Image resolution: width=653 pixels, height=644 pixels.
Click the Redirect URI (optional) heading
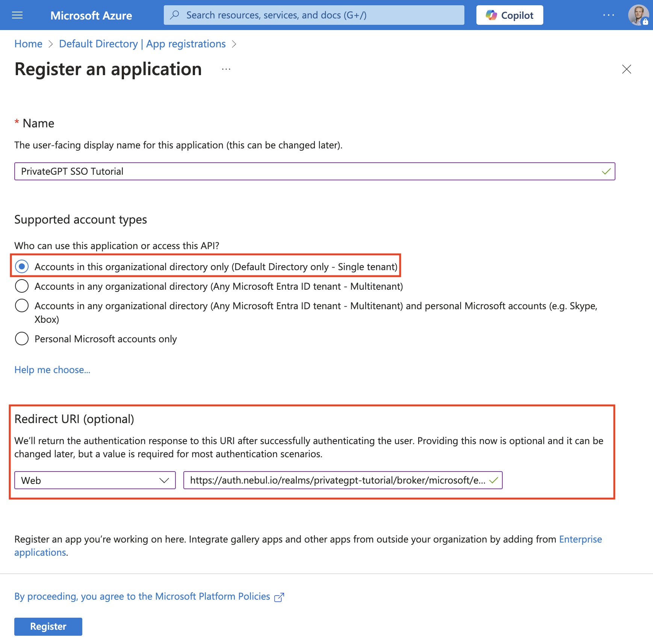click(74, 419)
